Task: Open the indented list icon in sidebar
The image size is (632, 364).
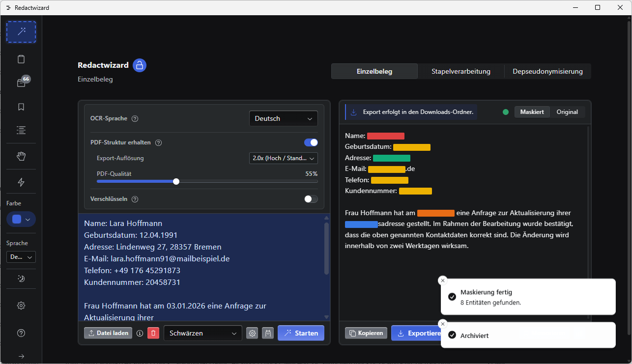Action: pyautogui.click(x=21, y=130)
